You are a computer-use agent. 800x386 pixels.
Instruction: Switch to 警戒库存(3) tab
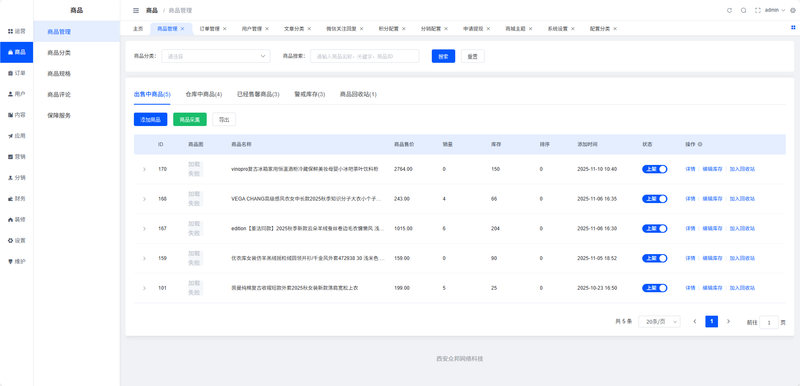click(310, 94)
